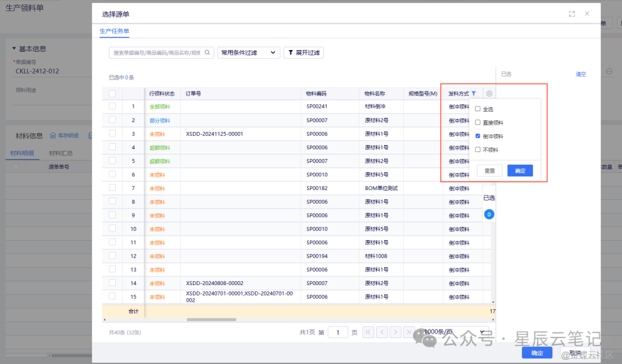Select the checkbox for row 3

[112, 134]
